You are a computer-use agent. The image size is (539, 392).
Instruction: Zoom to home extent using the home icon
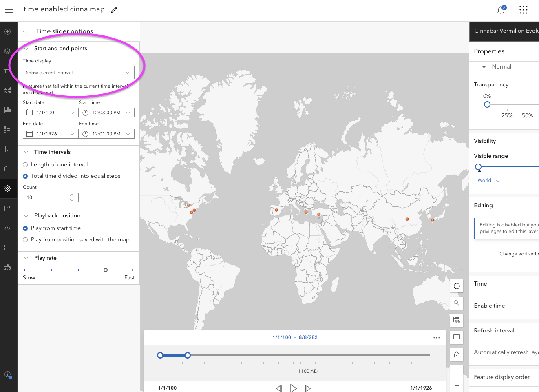456,354
